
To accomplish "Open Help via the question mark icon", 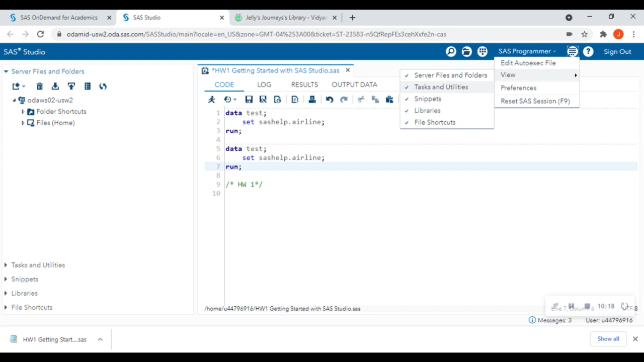I will (588, 51).
